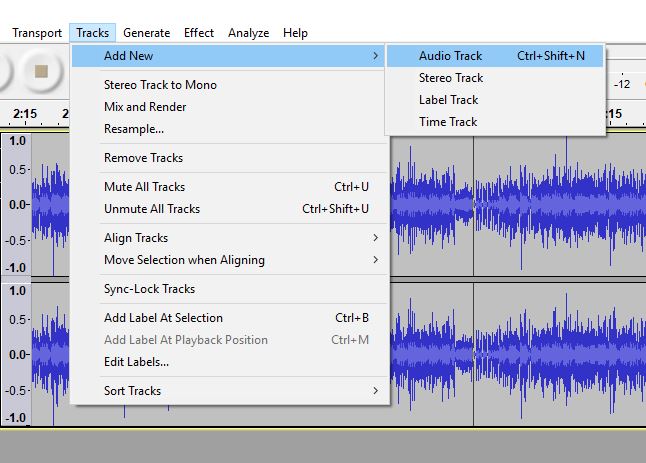Select Unmute All Tracks
The width and height of the screenshot is (646, 463).
pyautogui.click(x=152, y=209)
